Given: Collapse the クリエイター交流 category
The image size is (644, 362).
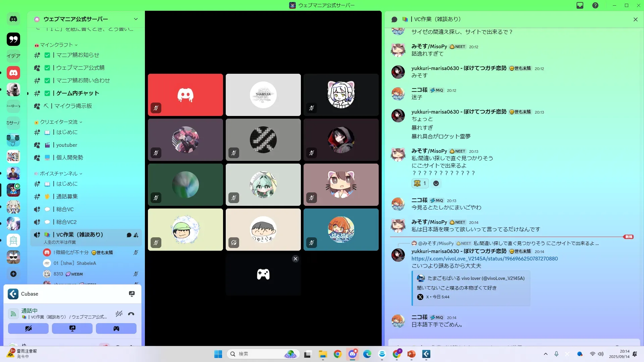Looking at the screenshot, I should [59, 122].
